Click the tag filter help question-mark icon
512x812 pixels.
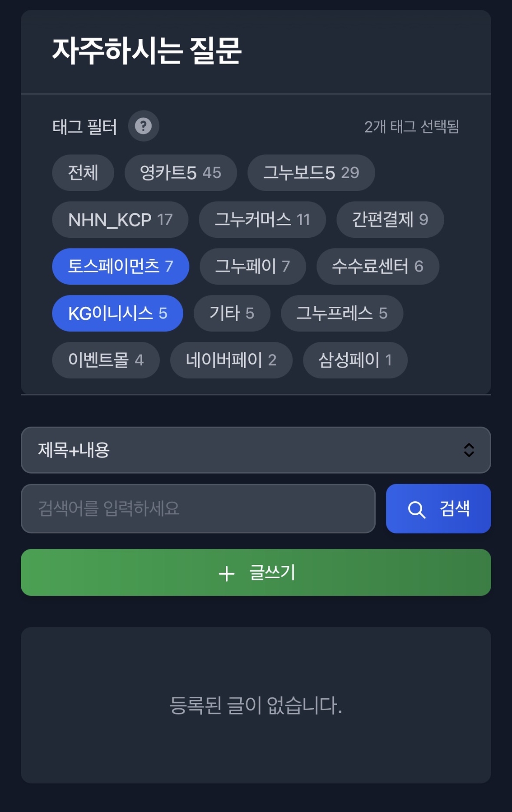point(143,126)
